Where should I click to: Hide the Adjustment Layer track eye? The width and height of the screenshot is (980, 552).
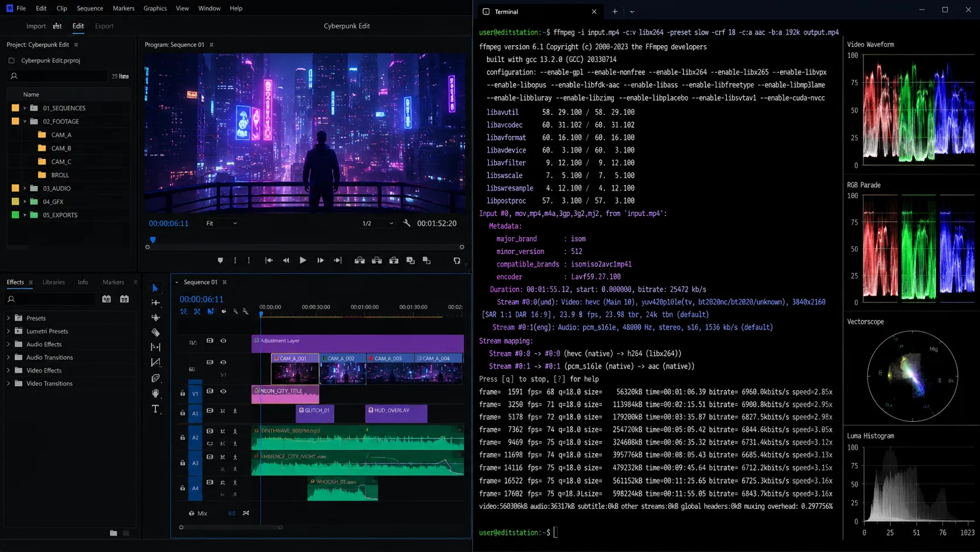coord(223,341)
